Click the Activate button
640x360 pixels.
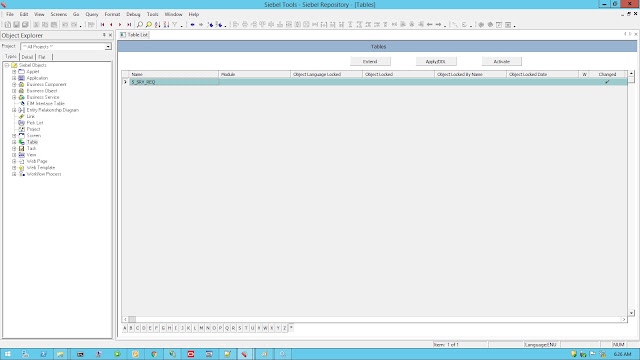pos(502,62)
